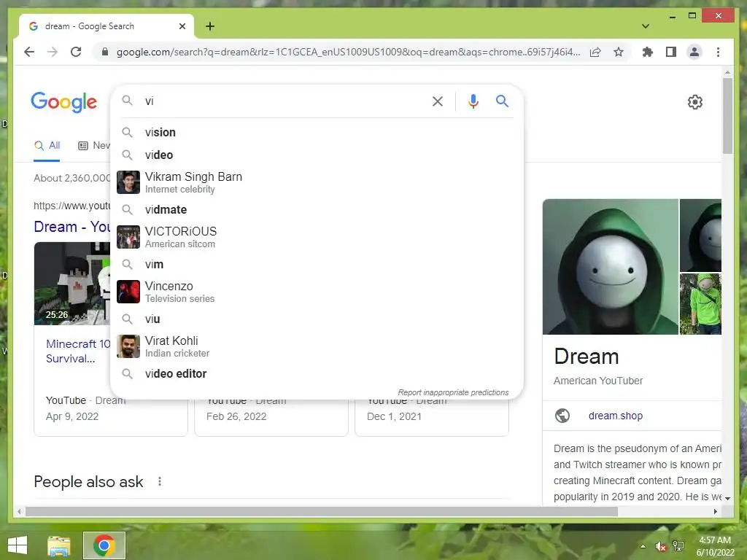Click the padlock site info icon
This screenshot has height=560, width=747.
point(105,52)
